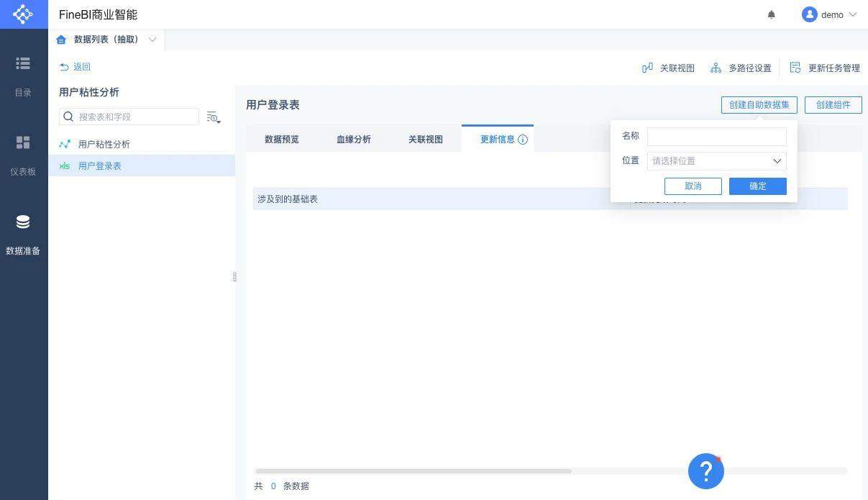Click the 0 data count value
Screen dimensions: 868x500
[x=273, y=486]
